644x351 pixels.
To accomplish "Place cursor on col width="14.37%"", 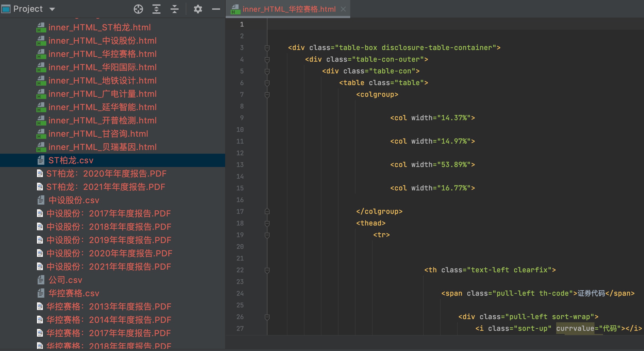I will (432, 118).
